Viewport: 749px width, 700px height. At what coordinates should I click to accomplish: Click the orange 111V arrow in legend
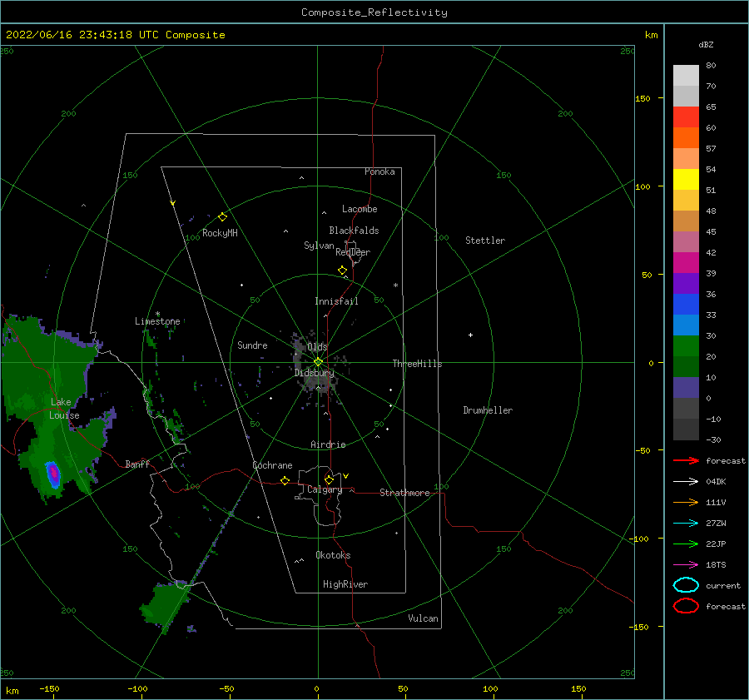(x=686, y=502)
